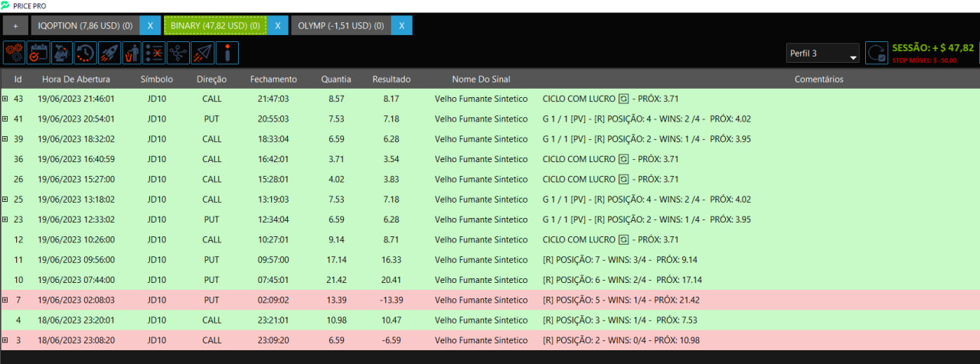Image resolution: width=980 pixels, height=364 pixels.
Task: Select the row with Id 12
Action: pyautogui.click(x=490, y=239)
